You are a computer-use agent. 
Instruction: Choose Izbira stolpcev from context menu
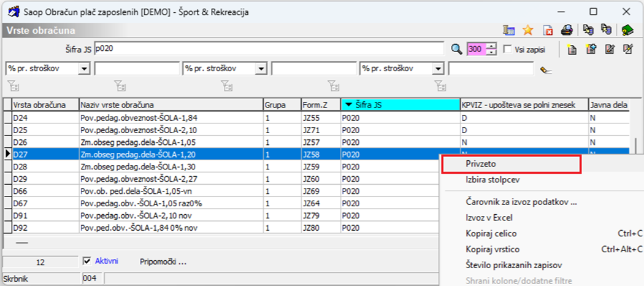(494, 180)
